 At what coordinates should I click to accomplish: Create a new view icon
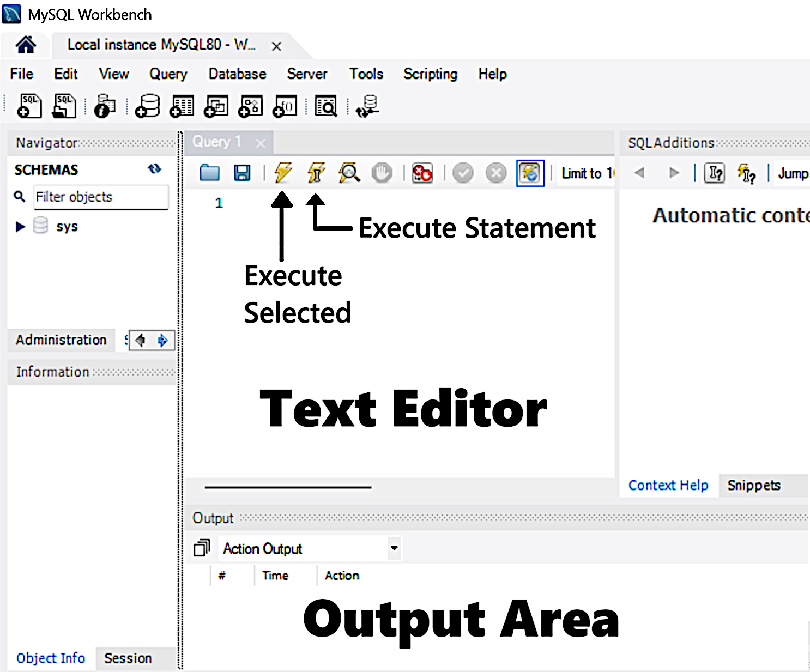(x=216, y=106)
